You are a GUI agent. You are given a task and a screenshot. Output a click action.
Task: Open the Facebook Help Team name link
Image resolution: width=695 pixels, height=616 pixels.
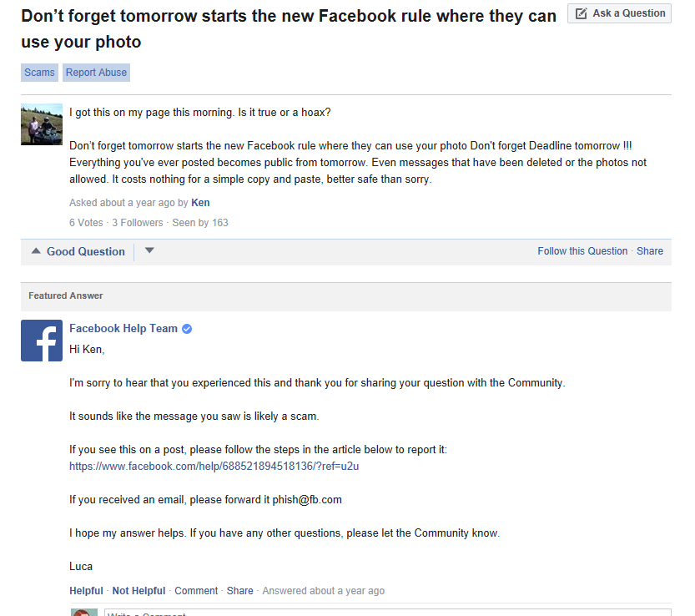coord(123,329)
